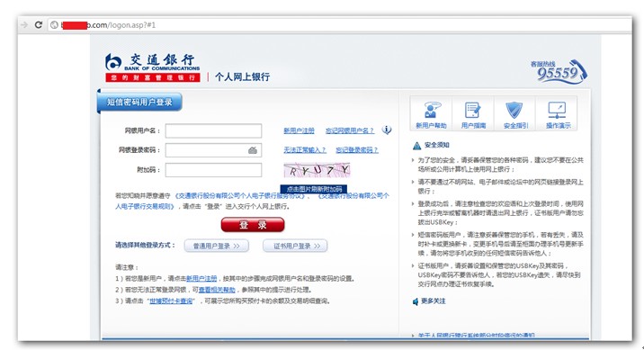Click the browser reload icon
Viewport: 644px width, 350px height.
coord(38,24)
